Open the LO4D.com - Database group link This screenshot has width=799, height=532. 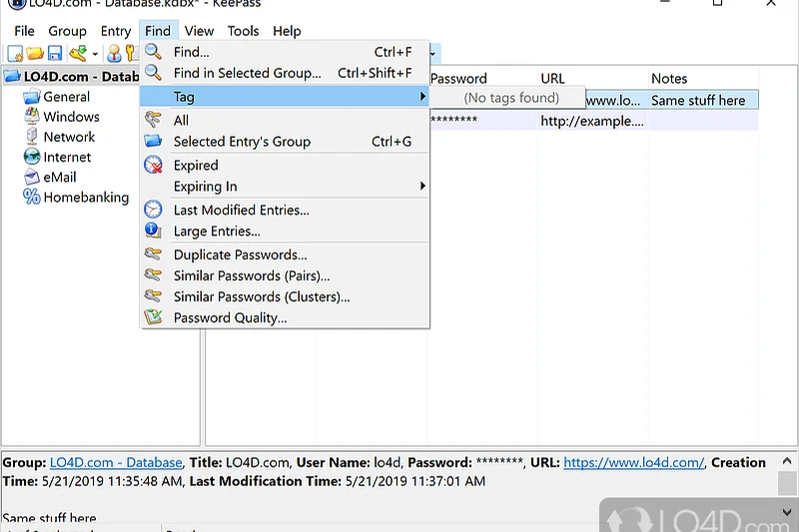click(x=116, y=462)
